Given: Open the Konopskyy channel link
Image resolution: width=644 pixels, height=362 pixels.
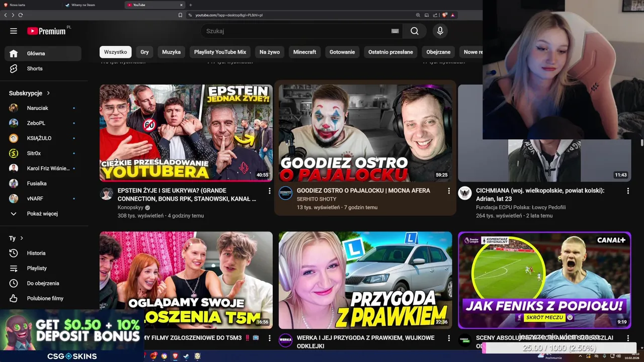Looking at the screenshot, I should coord(130,207).
